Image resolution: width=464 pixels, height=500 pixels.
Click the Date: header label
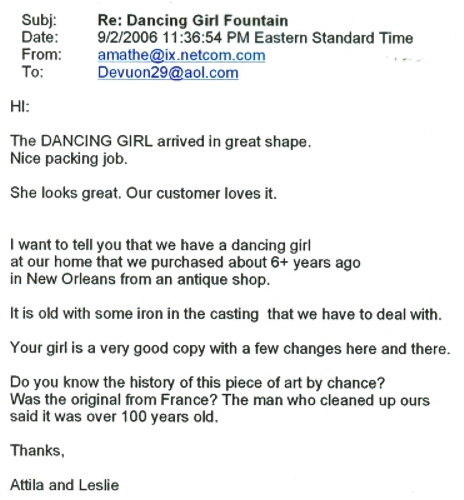pos(40,37)
